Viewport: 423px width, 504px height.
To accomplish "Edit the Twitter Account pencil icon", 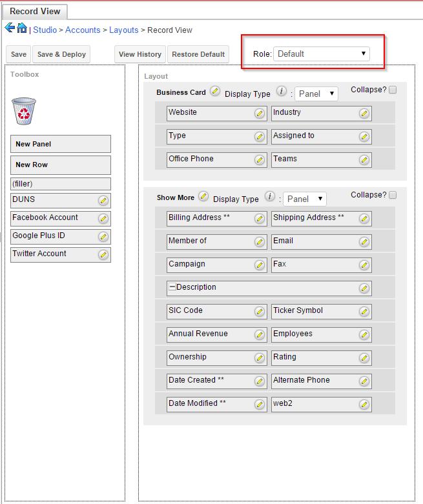I will 103,255.
